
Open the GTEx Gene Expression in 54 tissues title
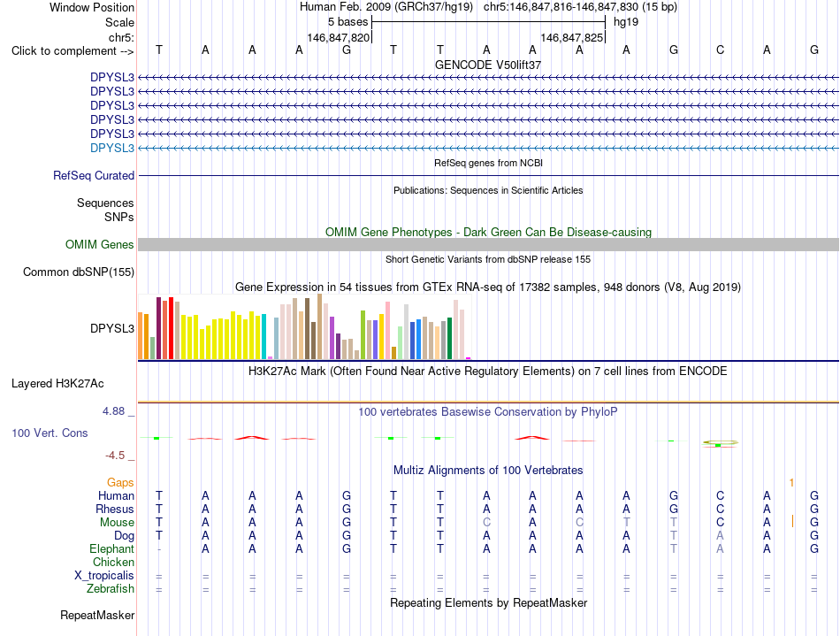(x=488, y=287)
